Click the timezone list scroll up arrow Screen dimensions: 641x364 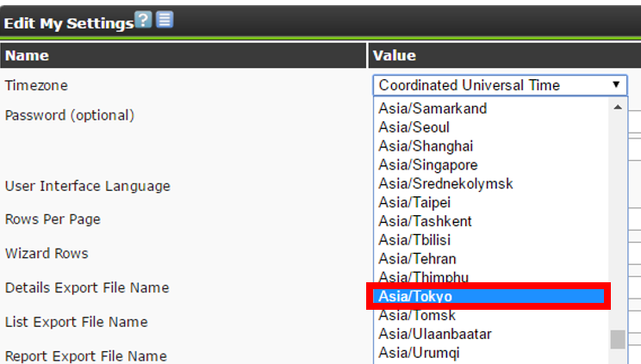pos(617,108)
